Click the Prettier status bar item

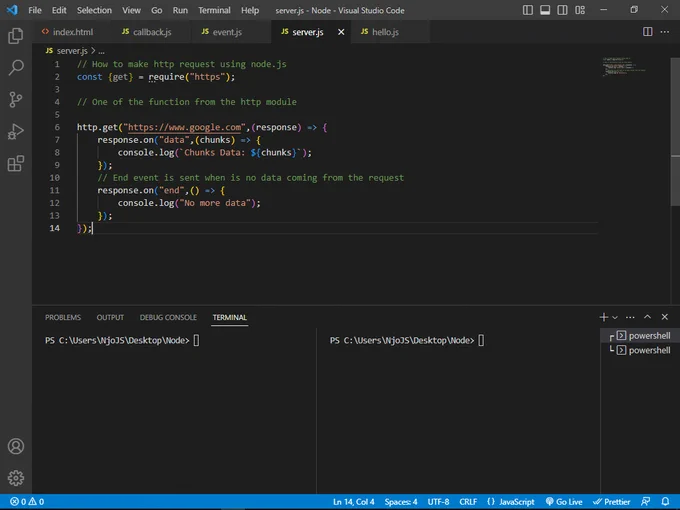coord(611,502)
